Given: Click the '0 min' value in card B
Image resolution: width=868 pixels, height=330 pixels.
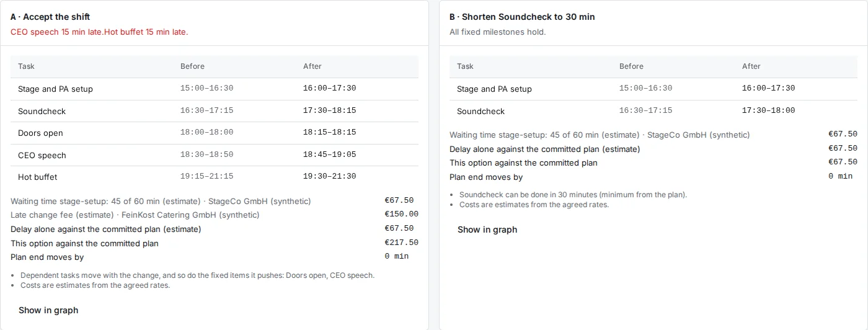Looking at the screenshot, I should 841,176.
